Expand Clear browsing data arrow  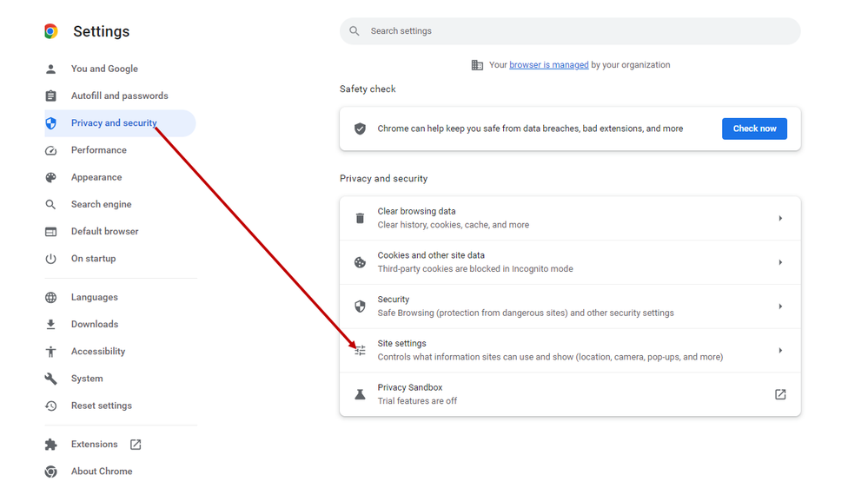tap(780, 219)
